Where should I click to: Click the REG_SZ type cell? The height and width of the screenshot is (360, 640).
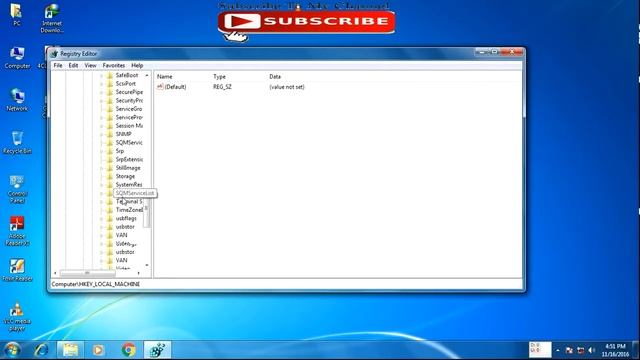pos(222,87)
